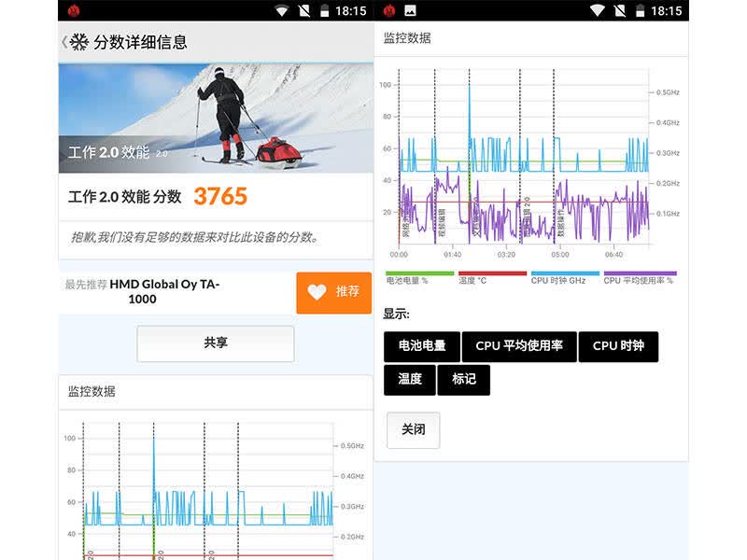The image size is (747, 560).
Task: Click the 监控数据 header in left panel
Action: click(92, 392)
